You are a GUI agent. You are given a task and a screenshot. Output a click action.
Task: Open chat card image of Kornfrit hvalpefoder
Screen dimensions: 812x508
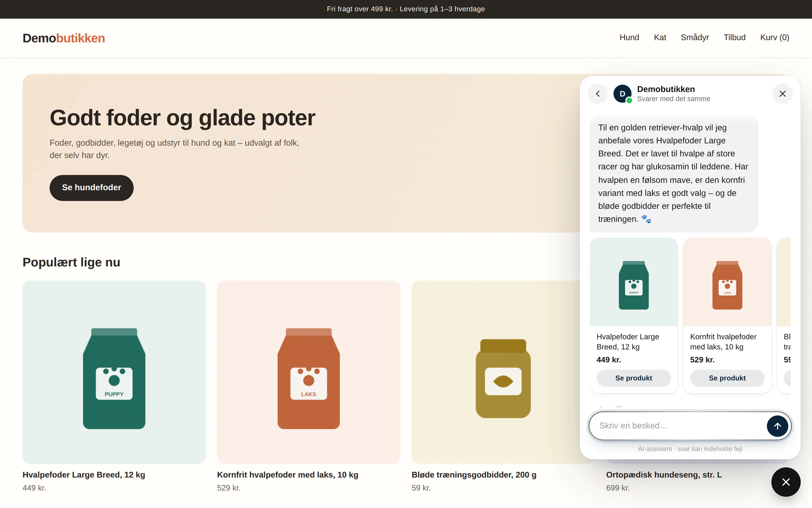727,282
